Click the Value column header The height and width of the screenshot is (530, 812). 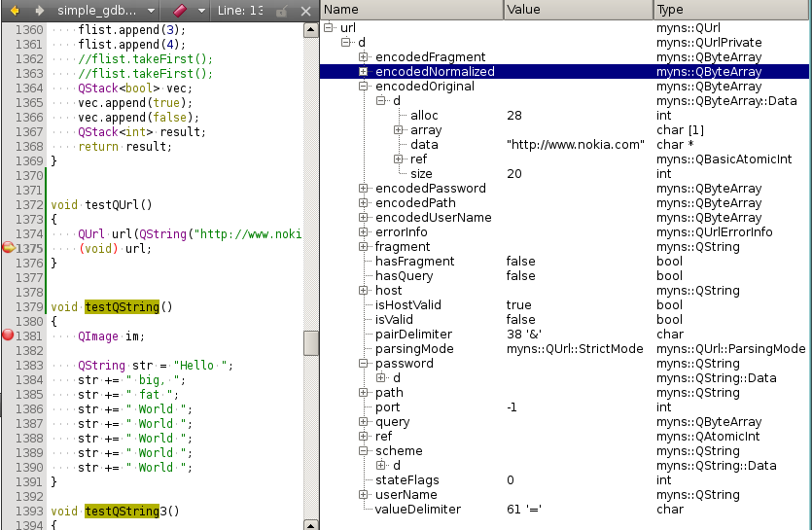(577, 9)
